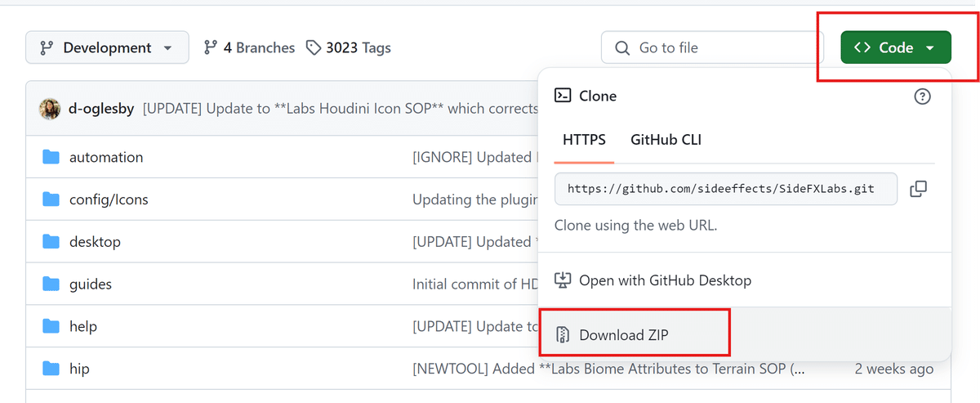This screenshot has width=980, height=403.
Task: Click the Tags icon next to 3023 Tags
Action: coord(313,47)
